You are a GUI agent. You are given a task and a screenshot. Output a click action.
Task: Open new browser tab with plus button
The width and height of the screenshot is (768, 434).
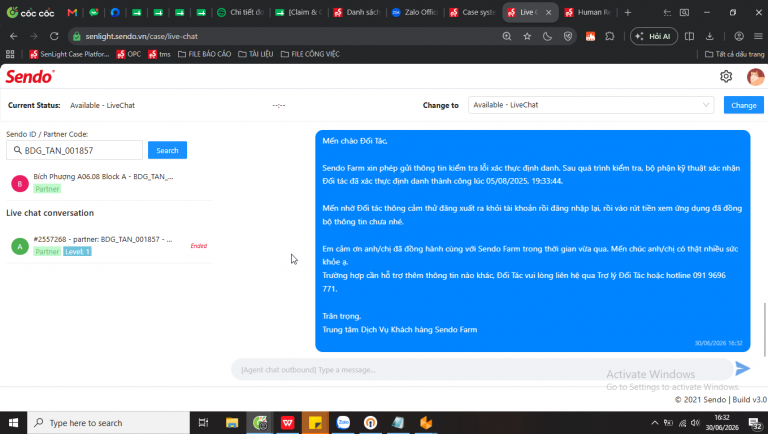coord(627,12)
